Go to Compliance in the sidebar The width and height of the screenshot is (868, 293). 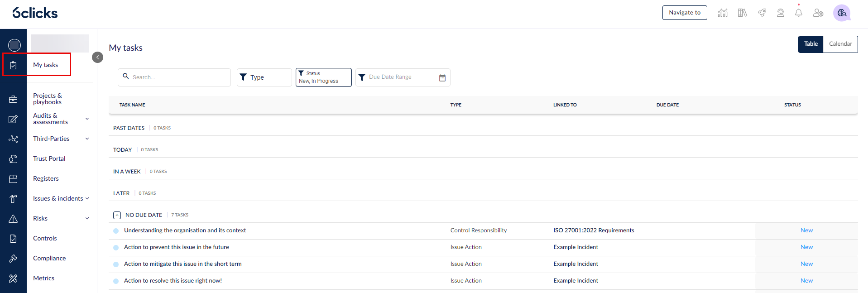49,258
